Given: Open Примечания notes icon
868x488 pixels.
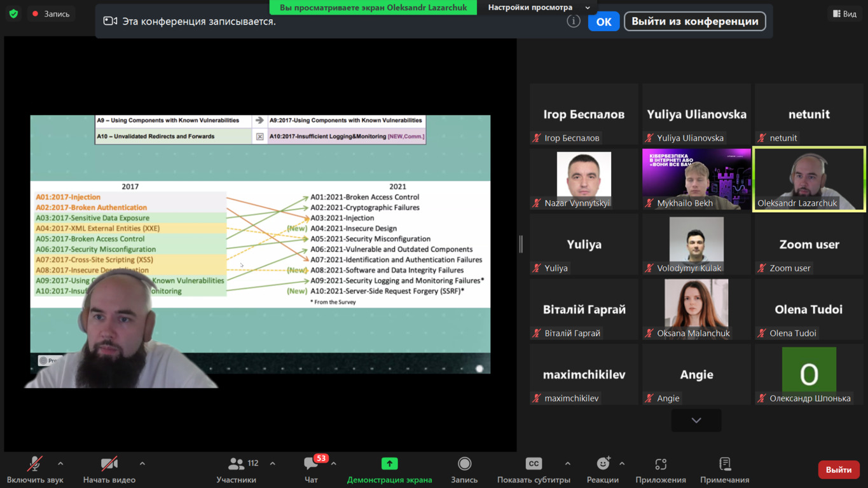Looking at the screenshot, I should 724,464.
